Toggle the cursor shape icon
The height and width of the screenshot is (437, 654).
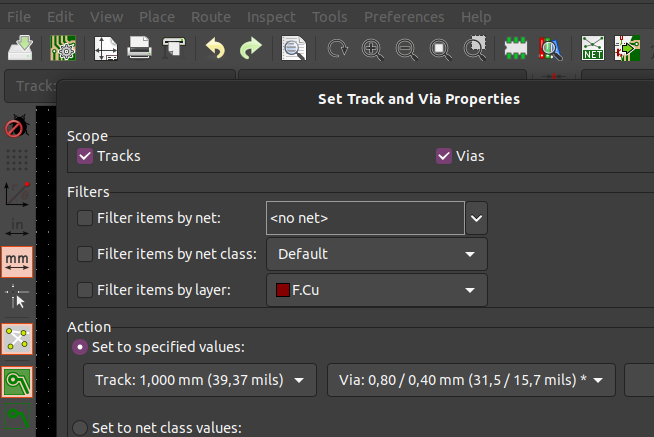coord(17,296)
